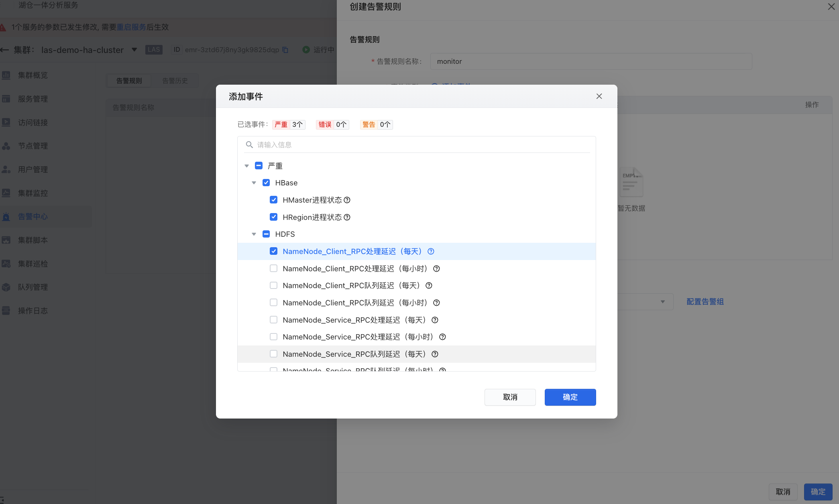
Task: Open 操作日志 in the sidebar
Action: pos(33,311)
